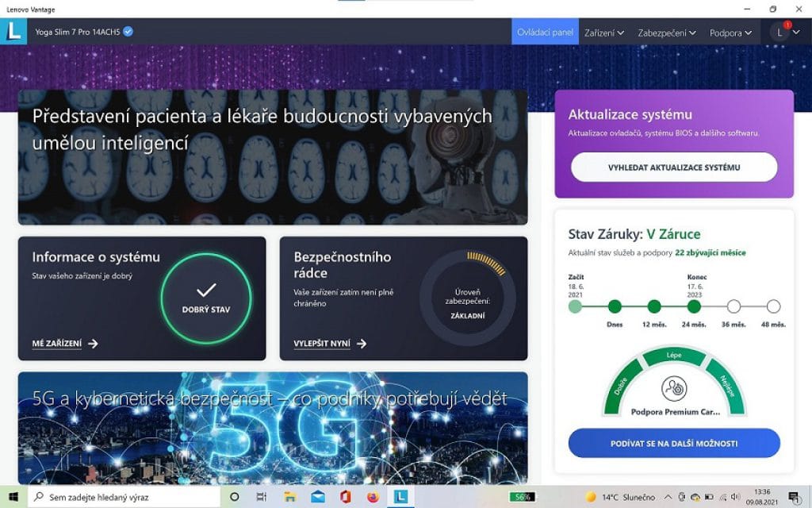This screenshot has height=508, width=812.
Task: Launch Firefox from the taskbar
Action: pyautogui.click(x=373, y=497)
